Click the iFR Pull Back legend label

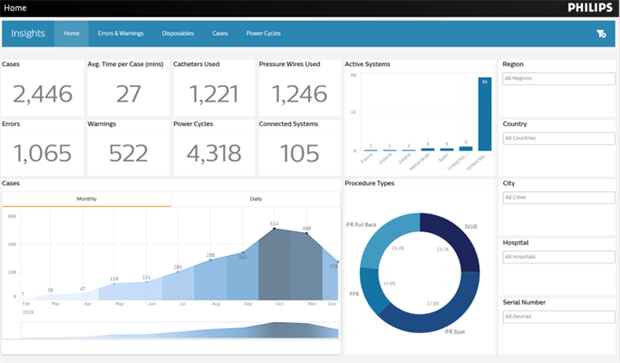coord(361,225)
